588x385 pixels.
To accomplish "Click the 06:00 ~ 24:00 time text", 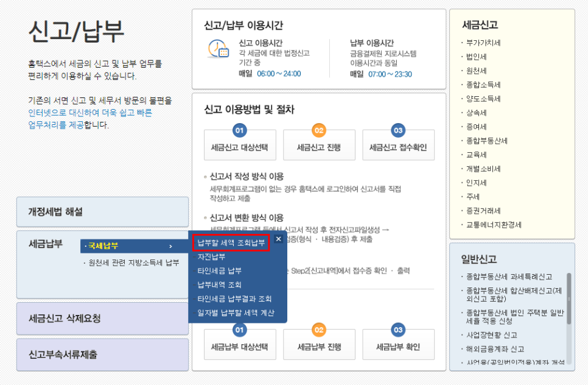I will click(x=279, y=74).
